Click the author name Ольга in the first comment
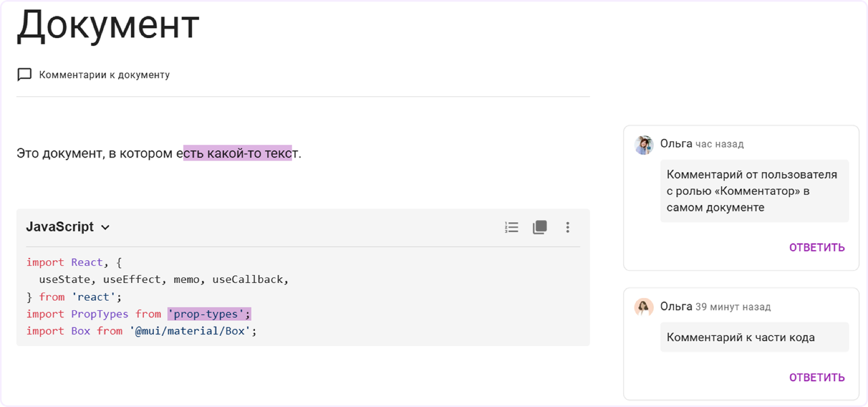The width and height of the screenshot is (868, 407). click(x=676, y=144)
